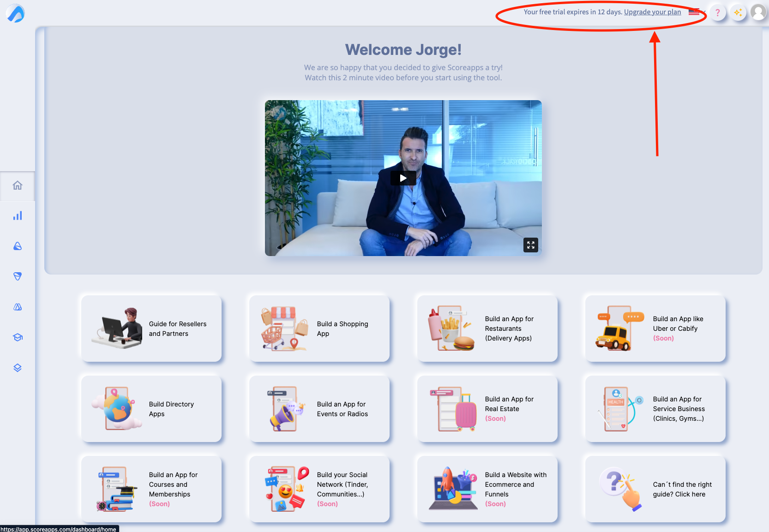769x532 pixels.
Task: Click the stacked layers sidebar icon
Action: 18,368
